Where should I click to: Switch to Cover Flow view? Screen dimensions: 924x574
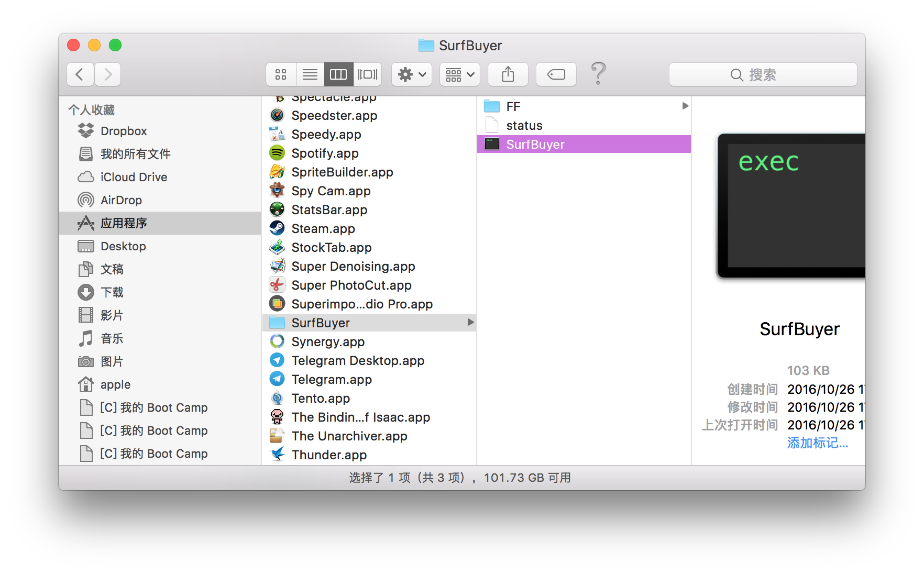(x=367, y=74)
